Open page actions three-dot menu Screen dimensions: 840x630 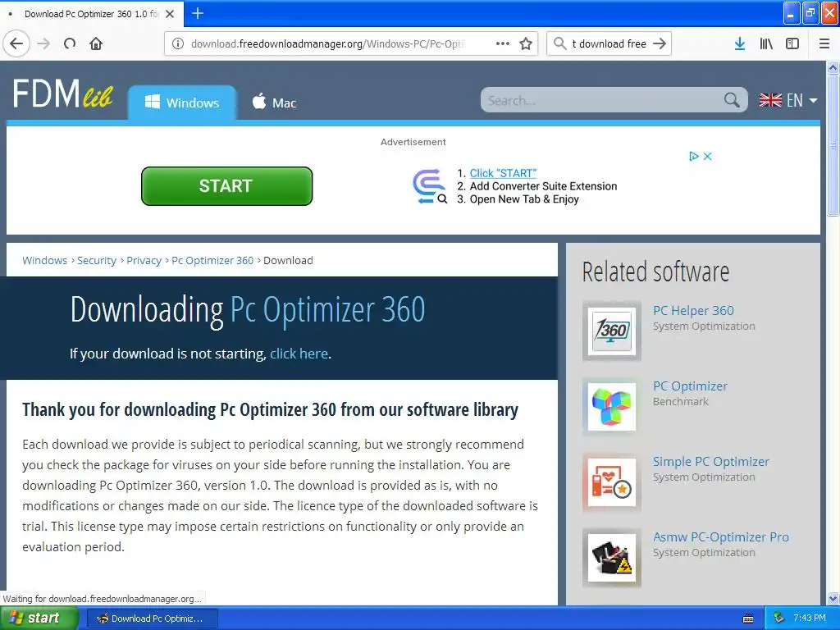503,44
